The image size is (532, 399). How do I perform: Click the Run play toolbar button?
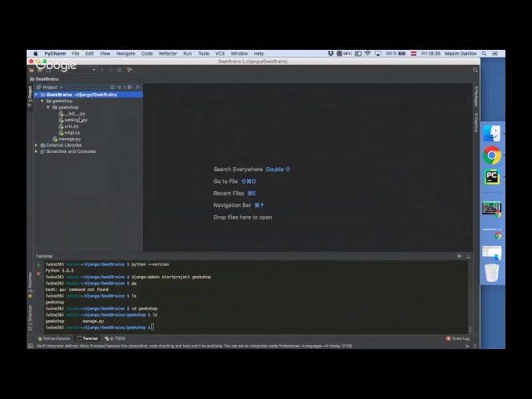coord(103,70)
